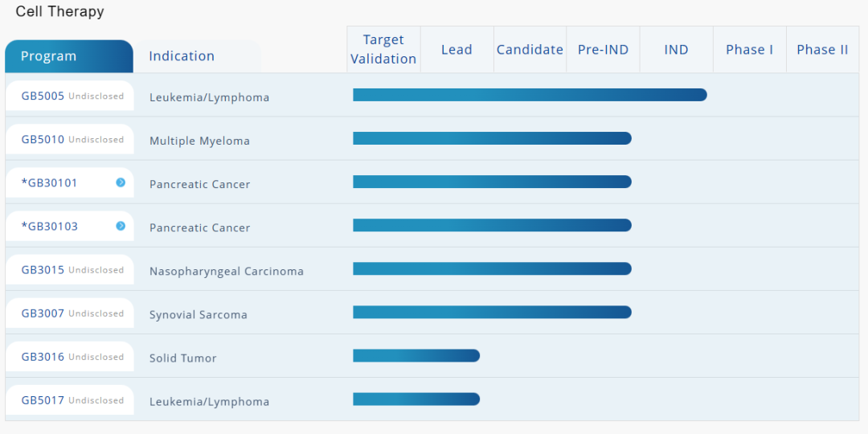868x434 pixels.
Task: Select the Nasopharyngeal Carcinoma indication text
Action: (x=227, y=272)
